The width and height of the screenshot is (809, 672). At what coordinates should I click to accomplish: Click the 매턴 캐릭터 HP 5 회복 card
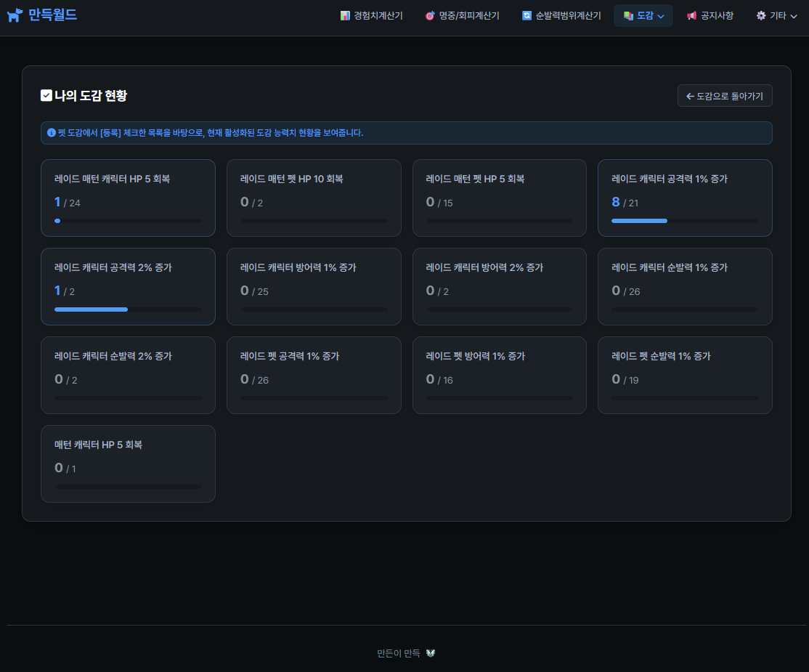click(x=128, y=463)
